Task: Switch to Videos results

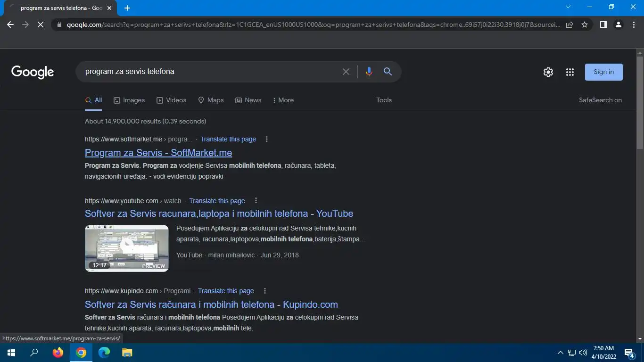Action: 171,100
